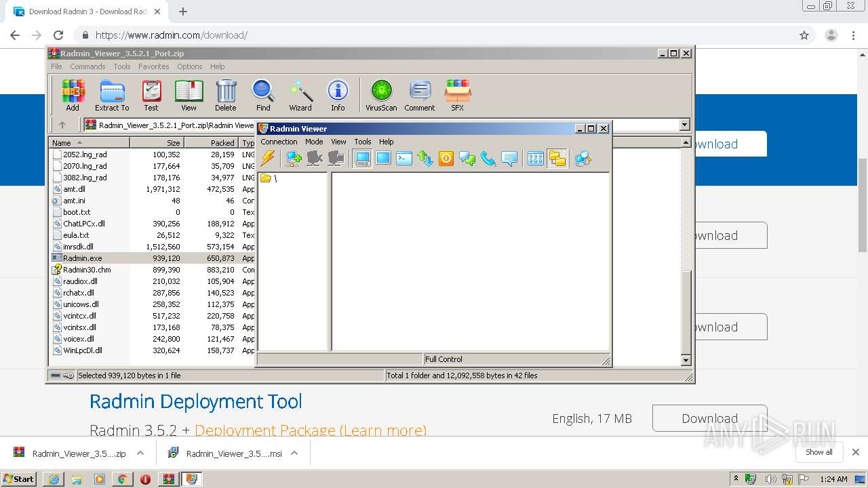This screenshot has width=868, height=488.
Task: Open Connection menu in Radmin Viewer
Action: click(279, 142)
